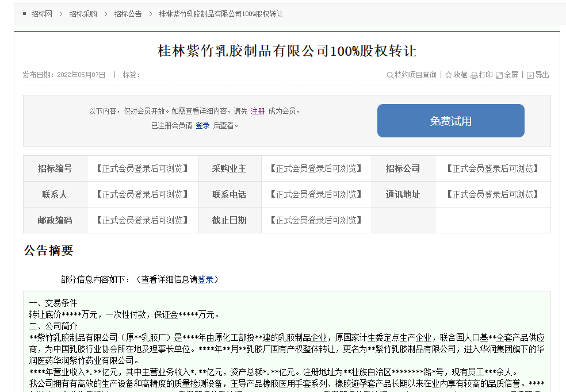Viewport: 566px width, 392px height.
Task: Click the 邮政编码 table header cell
Action: (55, 220)
